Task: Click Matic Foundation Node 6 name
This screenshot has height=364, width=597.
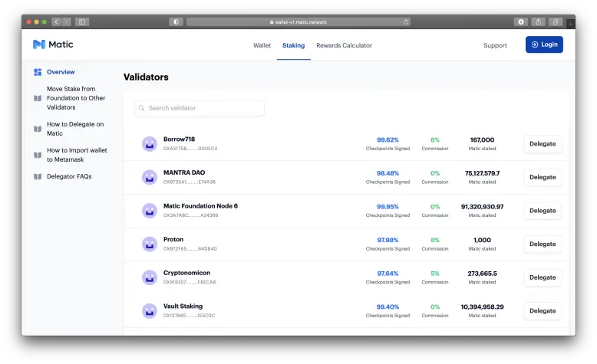Action: pos(200,206)
